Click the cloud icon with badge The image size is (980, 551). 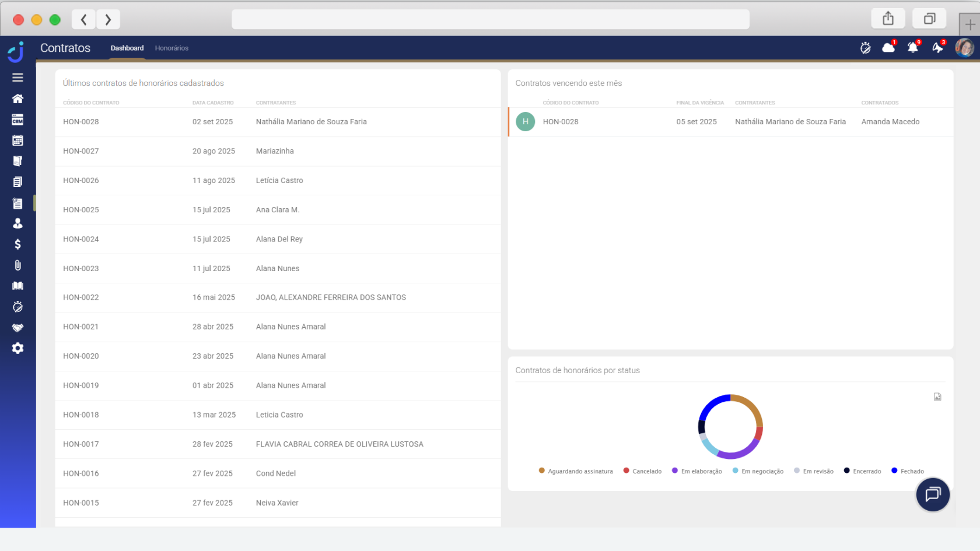(888, 48)
